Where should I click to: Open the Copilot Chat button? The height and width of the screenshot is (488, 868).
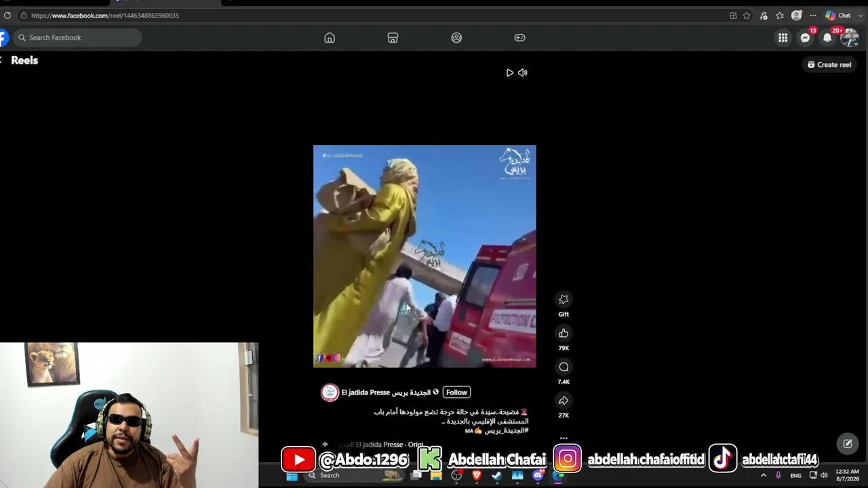[838, 16]
